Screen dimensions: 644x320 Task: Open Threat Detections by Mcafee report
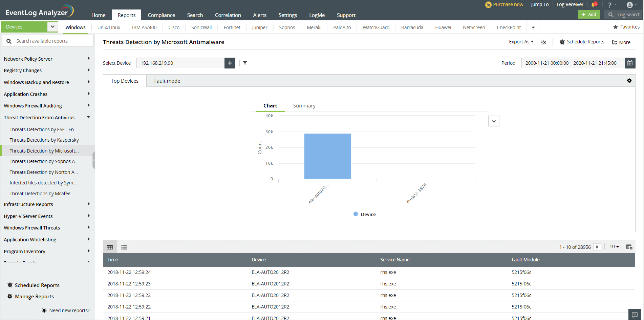tap(40, 194)
